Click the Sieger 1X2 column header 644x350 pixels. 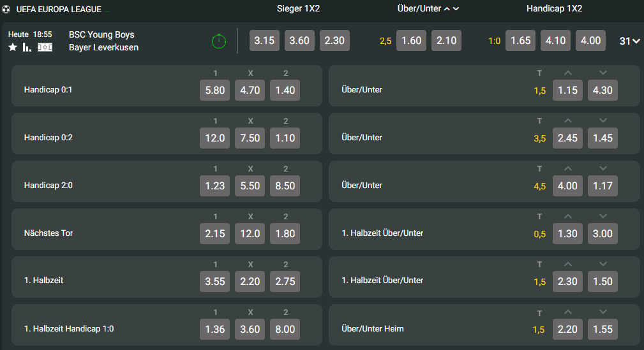[x=298, y=9]
